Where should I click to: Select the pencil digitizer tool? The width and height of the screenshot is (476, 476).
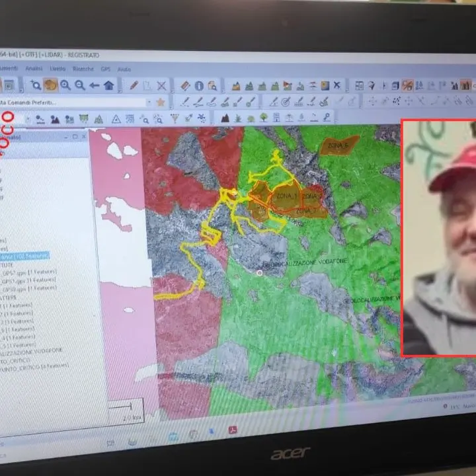point(134,85)
